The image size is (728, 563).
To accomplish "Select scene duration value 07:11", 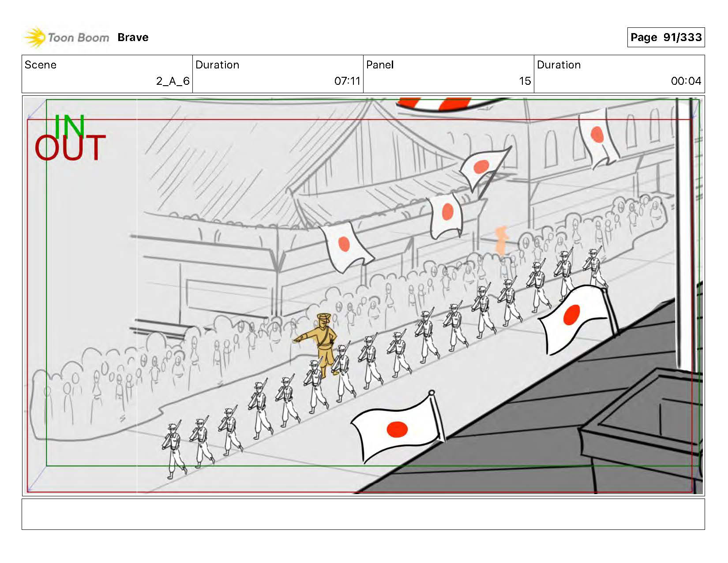I will click(347, 81).
